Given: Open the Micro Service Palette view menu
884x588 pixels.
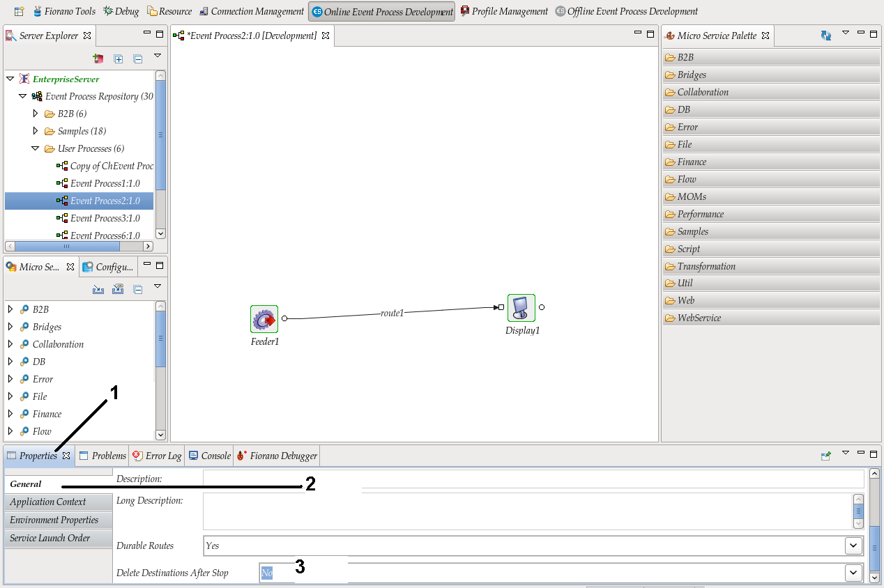Looking at the screenshot, I should [x=846, y=33].
